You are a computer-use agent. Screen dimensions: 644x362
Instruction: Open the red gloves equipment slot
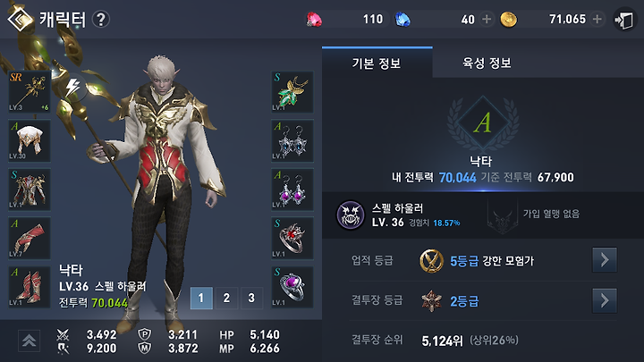(x=30, y=238)
